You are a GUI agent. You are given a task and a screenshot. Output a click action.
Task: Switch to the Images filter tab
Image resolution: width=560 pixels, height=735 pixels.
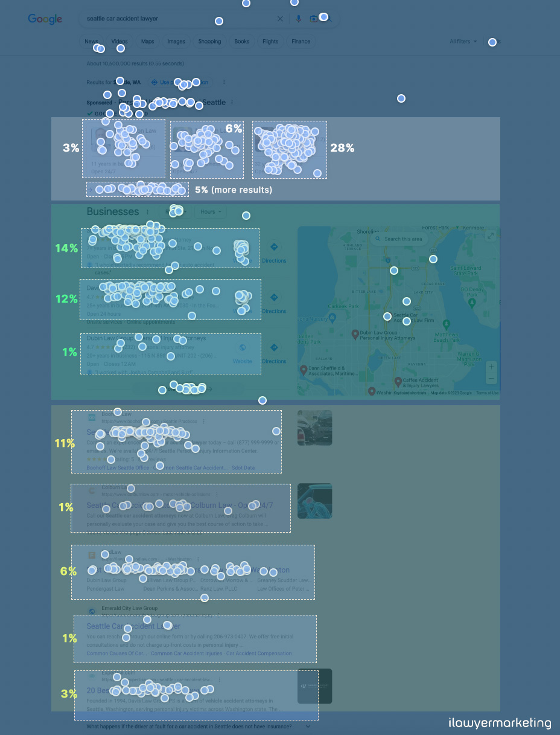click(176, 42)
